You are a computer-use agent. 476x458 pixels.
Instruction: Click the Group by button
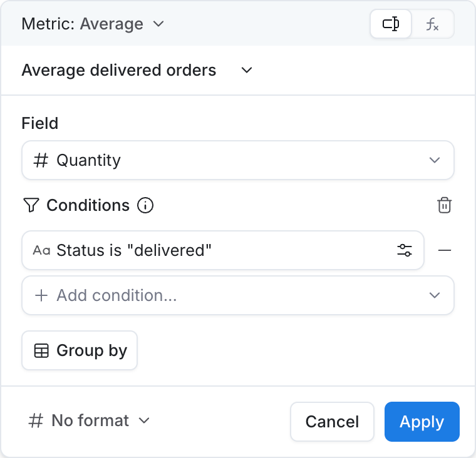click(80, 350)
